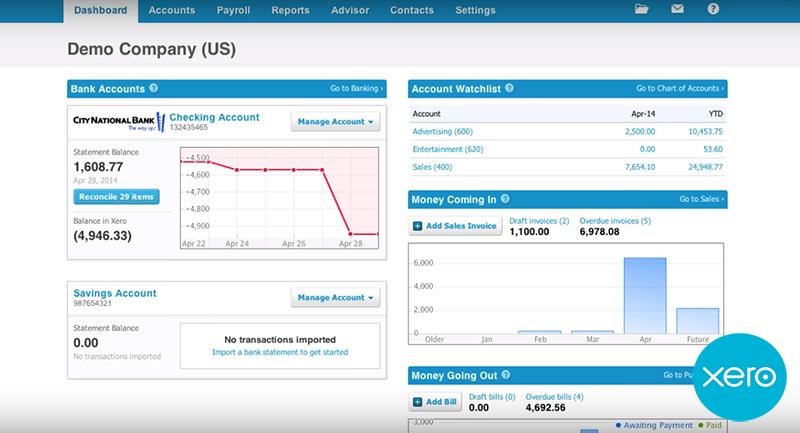Click the tall Apr bar in chart
The image size is (800, 433).
click(645, 295)
